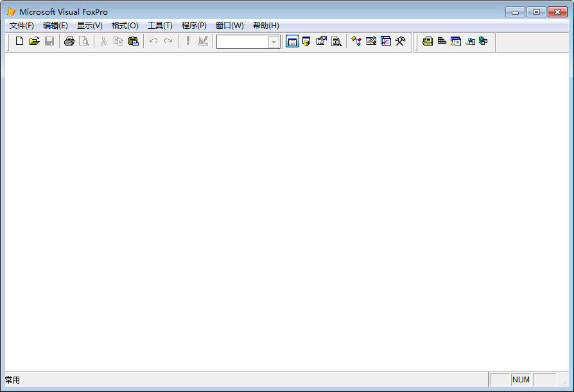Image resolution: width=574 pixels, height=392 pixels.
Task: Toggle the Data Session window button
Action: click(x=307, y=41)
